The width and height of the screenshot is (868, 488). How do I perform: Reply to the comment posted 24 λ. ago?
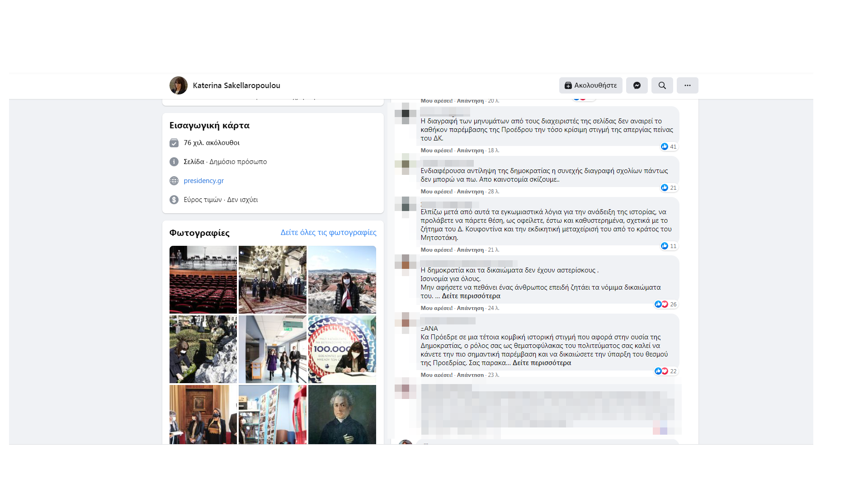pyautogui.click(x=470, y=308)
